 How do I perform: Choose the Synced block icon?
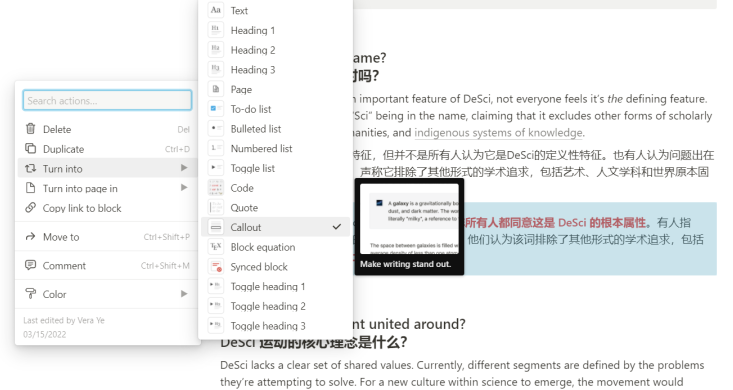pos(216,267)
